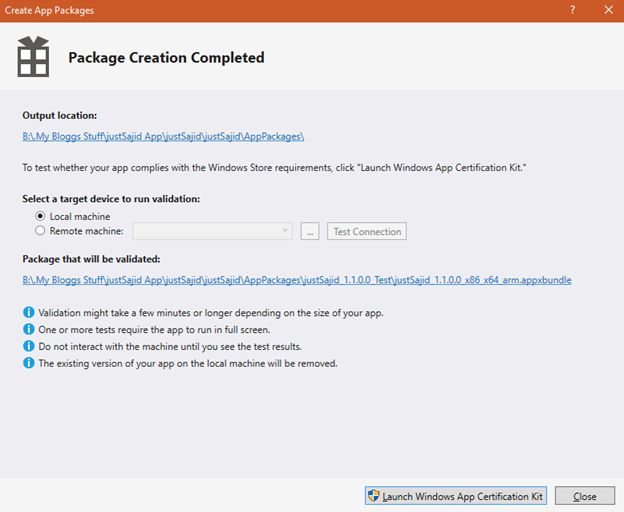Click info icon beside Do not interact
Screen dimensions: 624x512
pyautogui.click(x=29, y=346)
